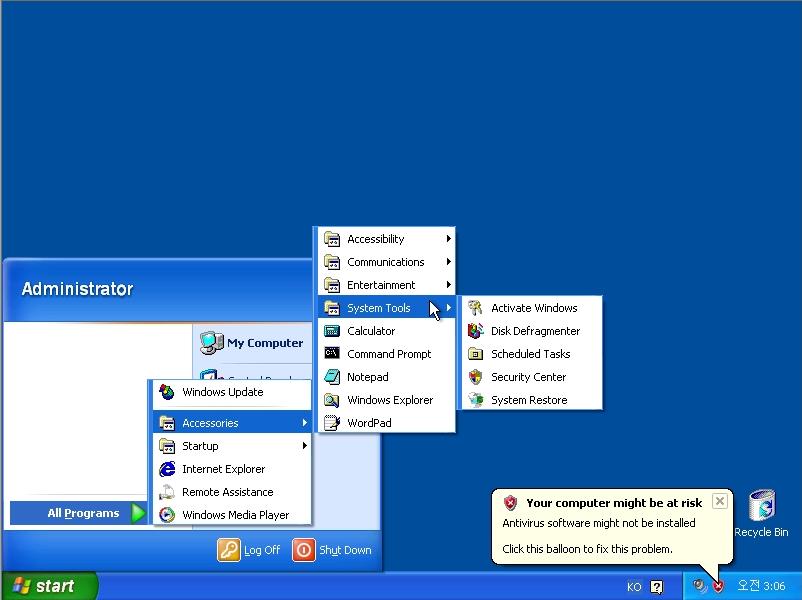Select Command Prompt in Accessories menu
Screen dimensions: 802x600
click(x=387, y=354)
